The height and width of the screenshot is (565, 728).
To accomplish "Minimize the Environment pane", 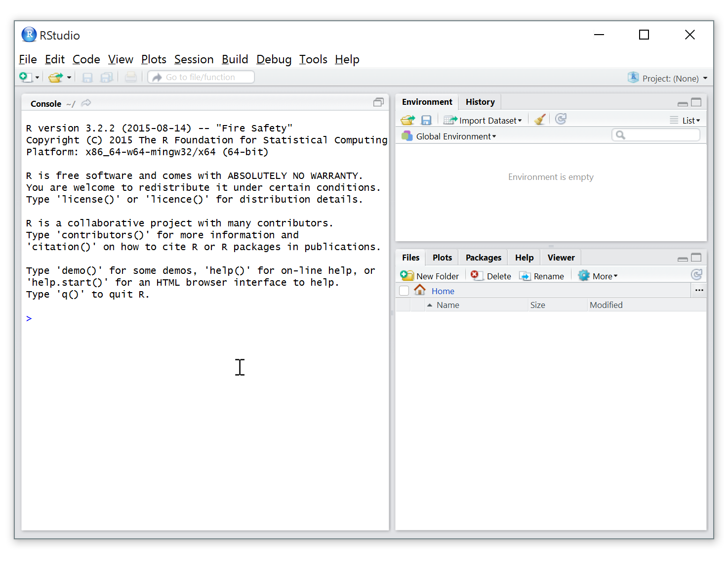I will click(683, 104).
